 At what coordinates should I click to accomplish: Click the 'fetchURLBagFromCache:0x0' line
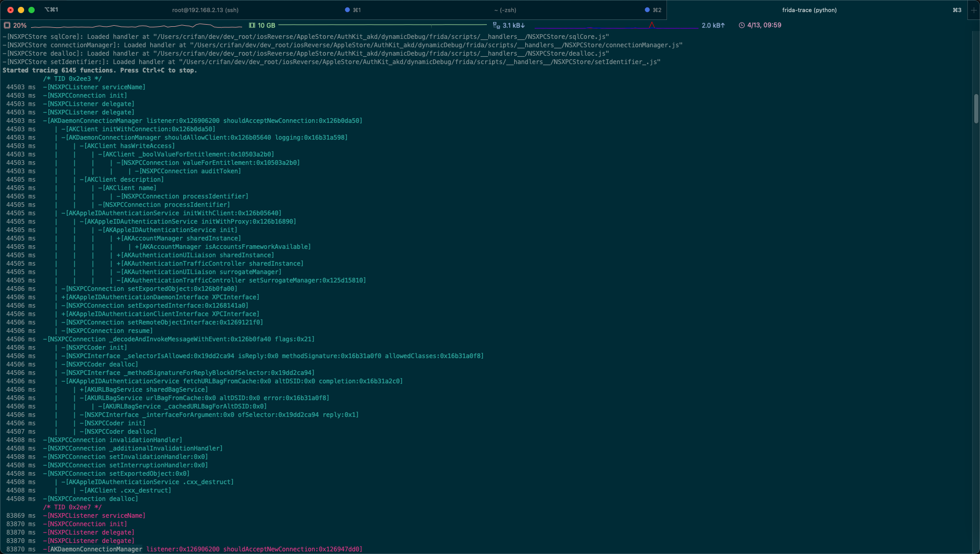(x=232, y=381)
